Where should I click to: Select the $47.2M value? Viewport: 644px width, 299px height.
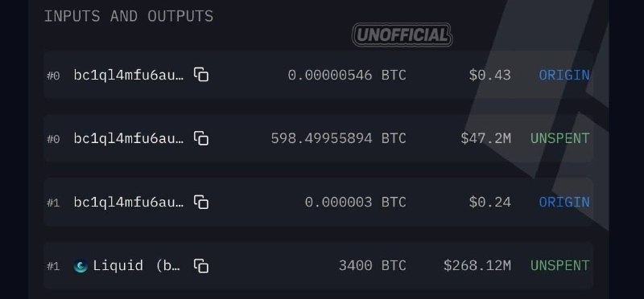pos(486,138)
